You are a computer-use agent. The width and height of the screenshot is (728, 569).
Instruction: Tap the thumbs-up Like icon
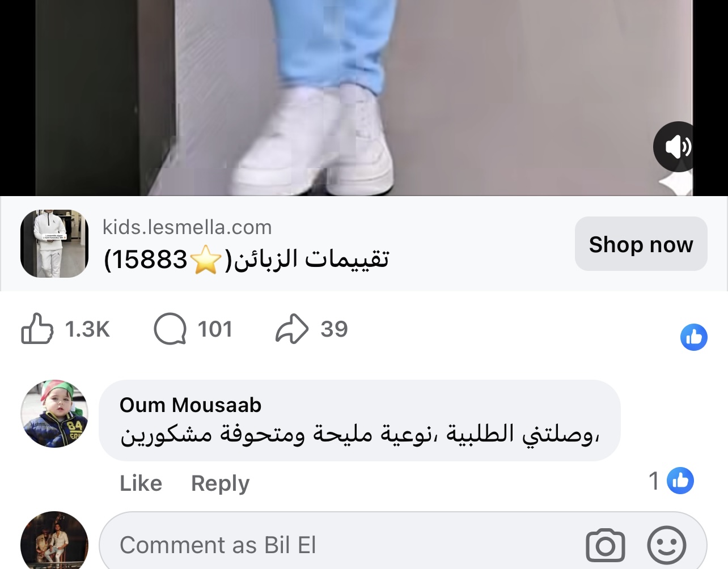[x=37, y=329]
